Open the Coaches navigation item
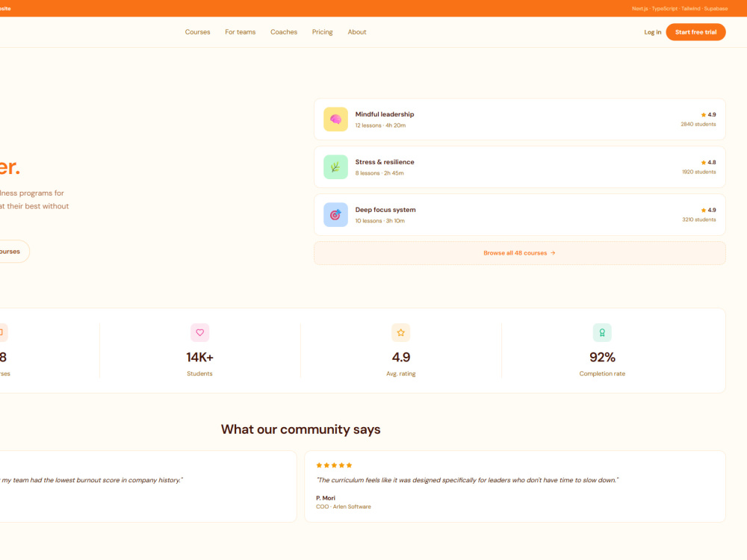Screen dimensions: 747x560 coord(283,32)
